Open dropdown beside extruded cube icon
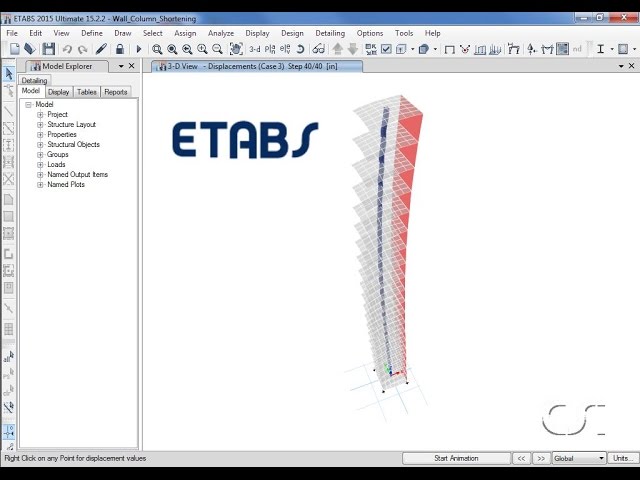This screenshot has width=640, height=480. click(435, 49)
